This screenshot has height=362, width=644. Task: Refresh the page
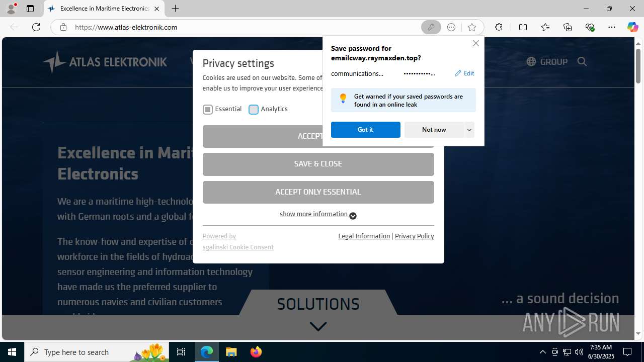tap(36, 27)
